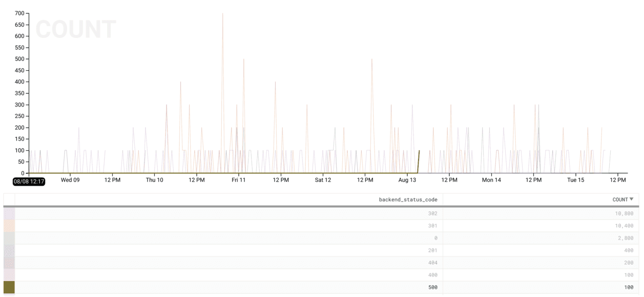Select the gray swatch beside status 0
The height and width of the screenshot is (297, 644).
click(x=9, y=238)
